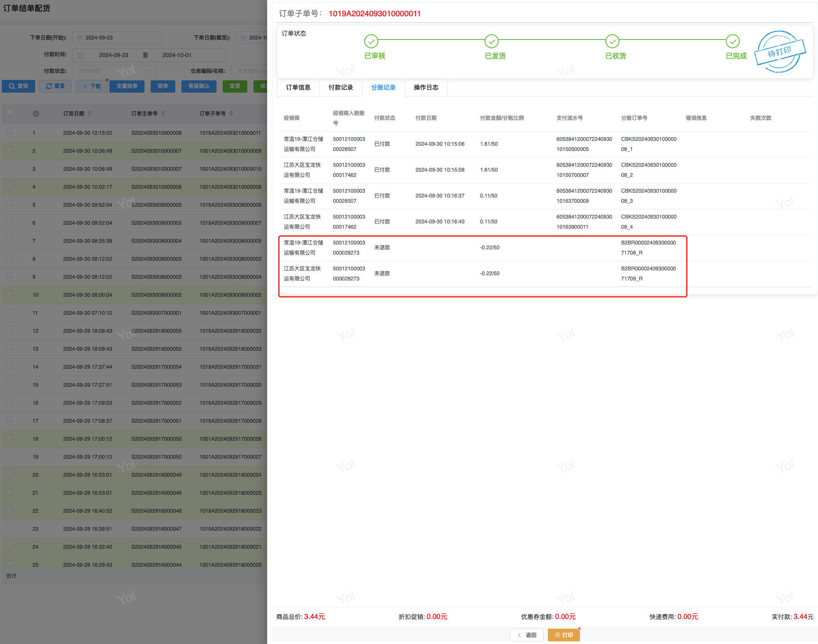Click the 客服确认 button

pos(199,86)
